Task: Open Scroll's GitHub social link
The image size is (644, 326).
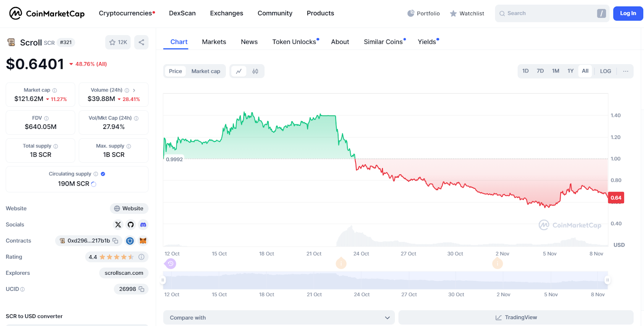Action: point(130,224)
